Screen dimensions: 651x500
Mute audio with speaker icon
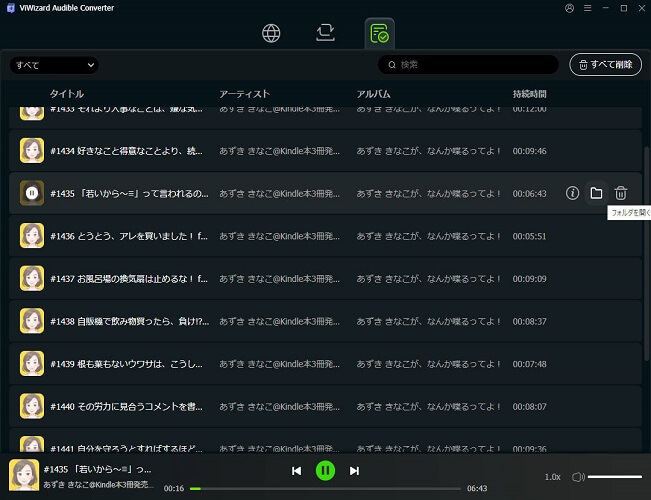point(578,477)
